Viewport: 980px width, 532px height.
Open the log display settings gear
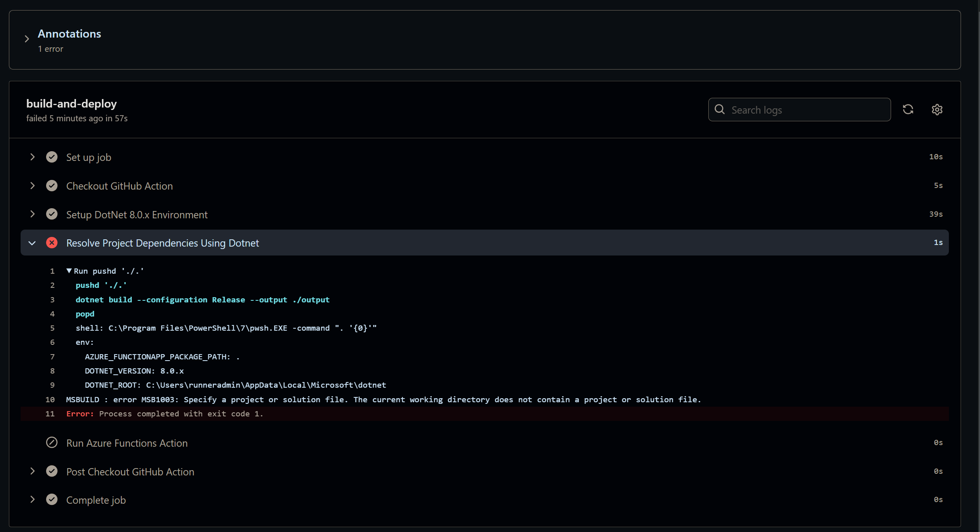[937, 109]
